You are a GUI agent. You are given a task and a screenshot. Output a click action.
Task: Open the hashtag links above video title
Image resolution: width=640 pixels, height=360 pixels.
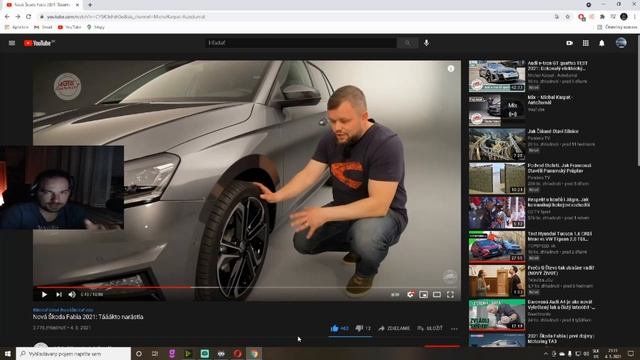[x=63, y=310]
